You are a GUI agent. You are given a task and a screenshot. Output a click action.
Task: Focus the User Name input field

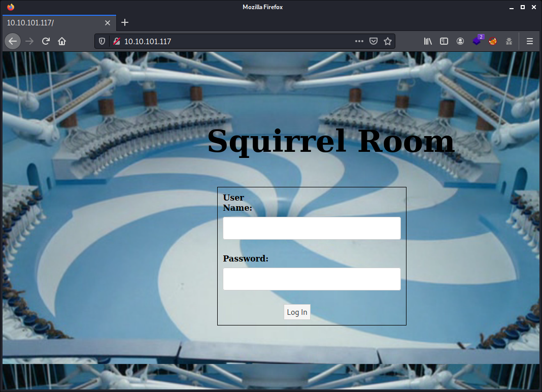pos(312,228)
